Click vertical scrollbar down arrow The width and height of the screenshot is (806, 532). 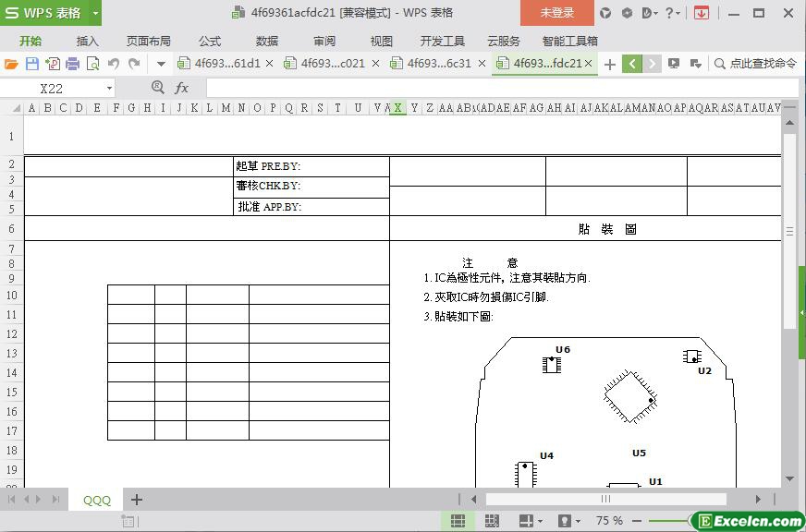coord(790,478)
